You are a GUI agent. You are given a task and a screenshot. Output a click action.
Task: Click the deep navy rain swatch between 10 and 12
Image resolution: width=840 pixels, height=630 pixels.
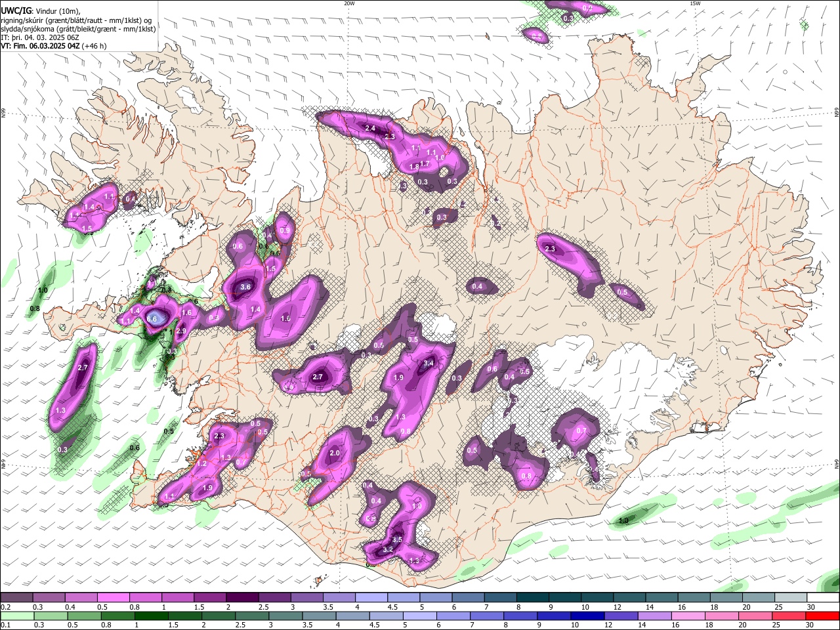coord(587,616)
